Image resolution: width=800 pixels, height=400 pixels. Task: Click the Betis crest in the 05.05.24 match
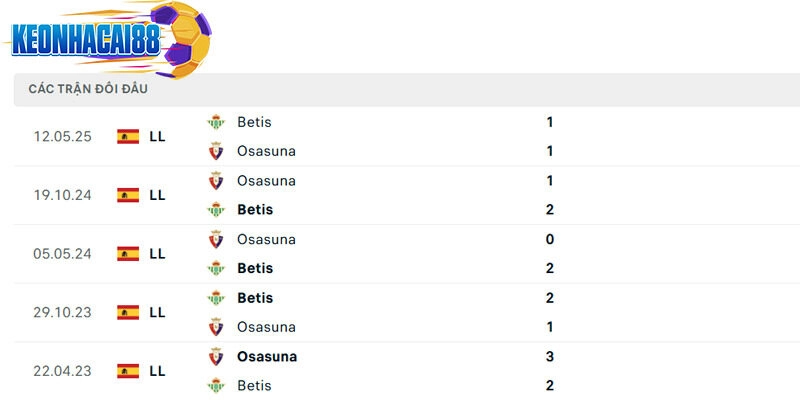click(x=216, y=268)
